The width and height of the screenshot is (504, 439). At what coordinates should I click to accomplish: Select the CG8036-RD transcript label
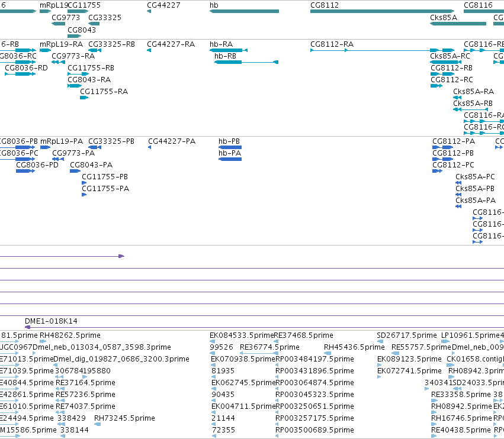(27, 68)
